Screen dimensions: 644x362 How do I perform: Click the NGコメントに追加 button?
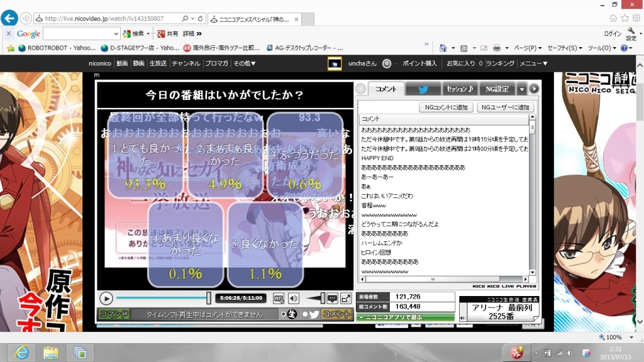(446, 107)
